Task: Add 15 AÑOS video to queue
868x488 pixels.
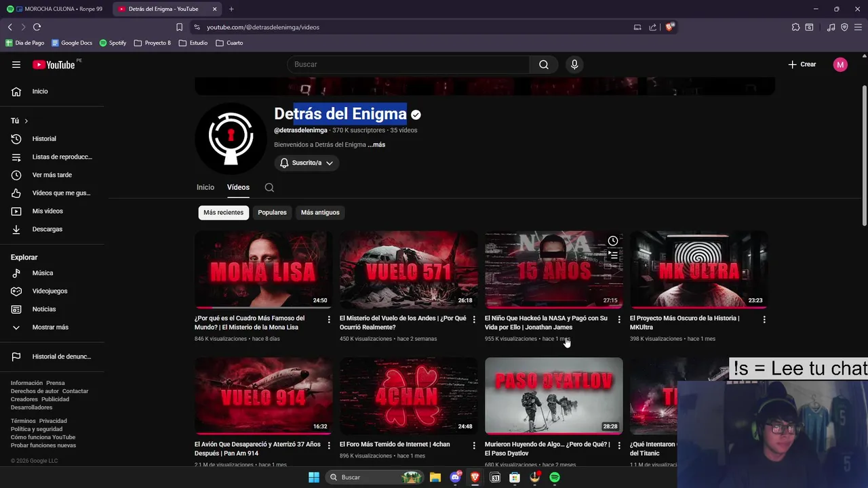Action: pyautogui.click(x=613, y=256)
